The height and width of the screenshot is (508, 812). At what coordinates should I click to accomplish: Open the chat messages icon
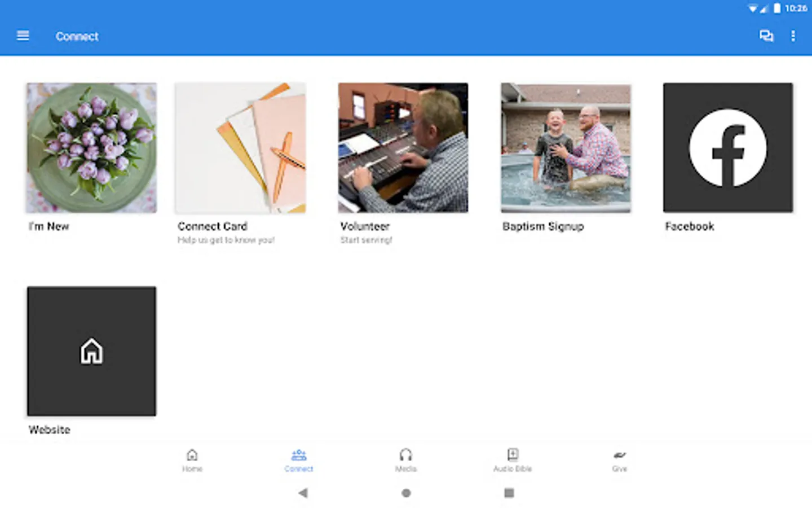click(766, 36)
